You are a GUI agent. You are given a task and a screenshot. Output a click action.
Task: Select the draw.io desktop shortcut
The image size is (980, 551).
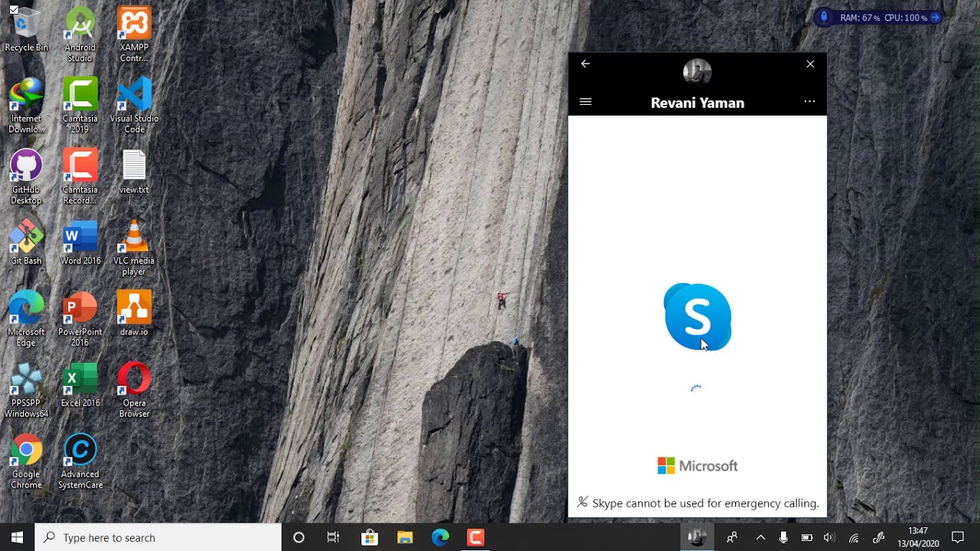134,315
